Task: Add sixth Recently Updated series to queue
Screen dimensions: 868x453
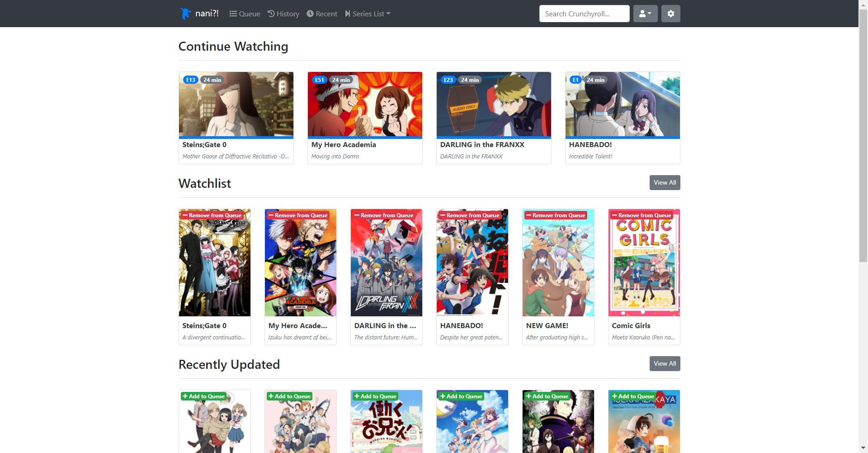Action: tap(633, 396)
